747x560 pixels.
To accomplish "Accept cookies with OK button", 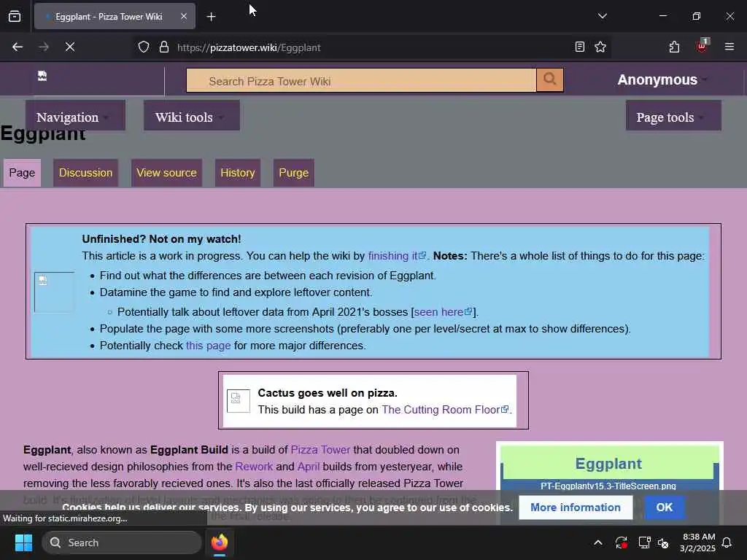I will 665,507.
